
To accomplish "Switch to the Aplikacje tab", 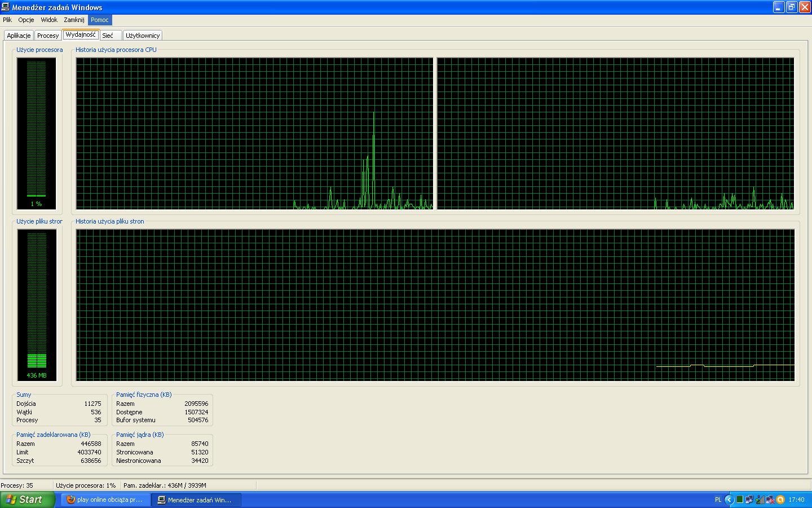I will [x=19, y=36].
